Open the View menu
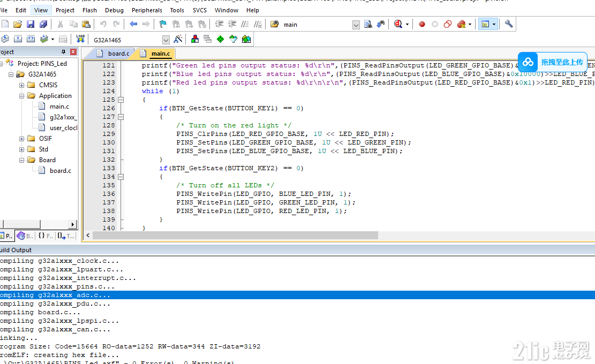 41,10
